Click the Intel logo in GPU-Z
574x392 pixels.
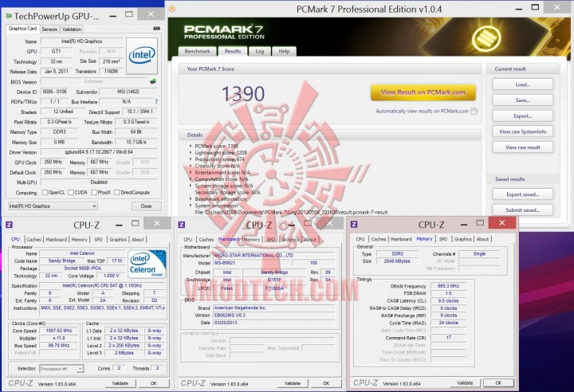[x=142, y=56]
